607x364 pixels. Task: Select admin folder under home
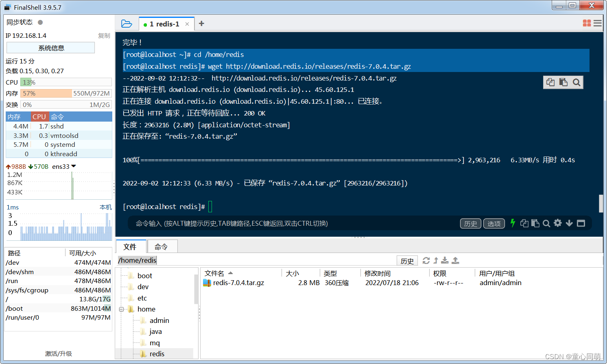[x=159, y=320]
